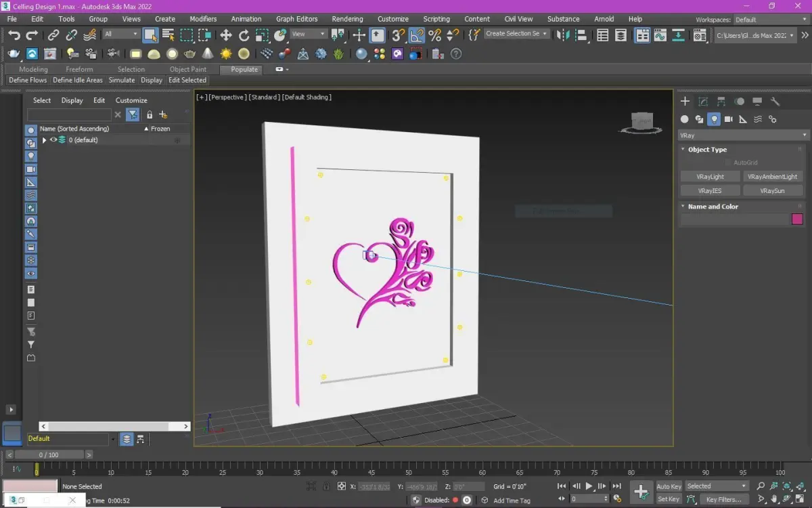Click the teapot Render Production icon
Viewport: 812px width, 508px height.
coord(14,54)
